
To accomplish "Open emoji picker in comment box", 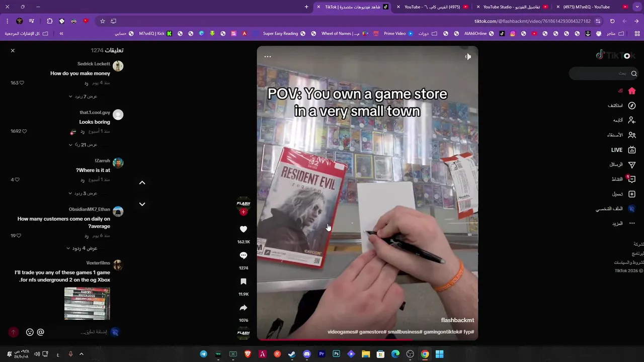I will (x=30, y=332).
